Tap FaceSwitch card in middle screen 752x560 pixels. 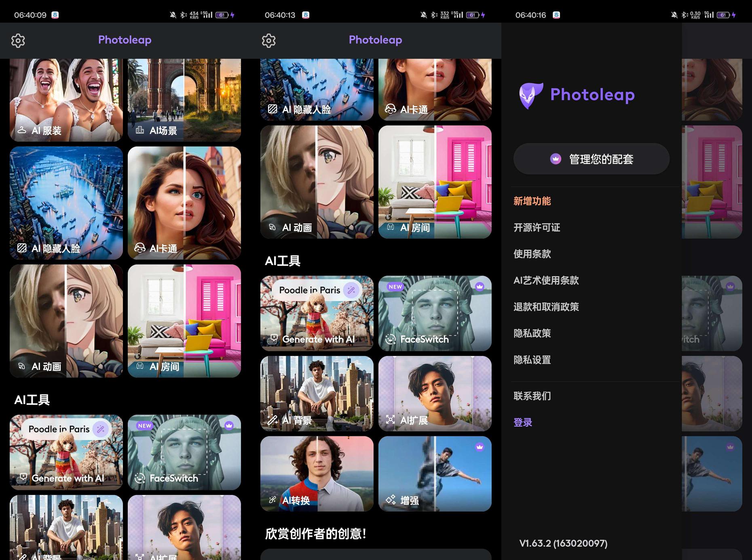435,313
